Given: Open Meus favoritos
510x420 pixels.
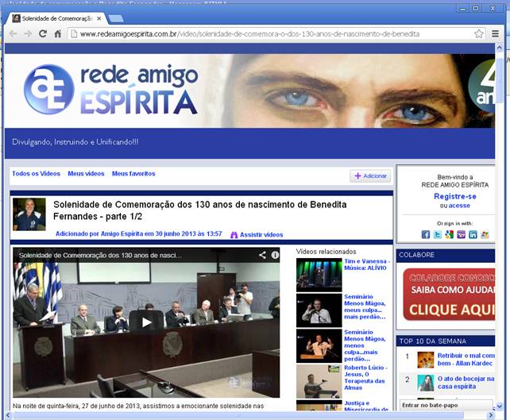Looking at the screenshot, I should pyautogui.click(x=133, y=174).
